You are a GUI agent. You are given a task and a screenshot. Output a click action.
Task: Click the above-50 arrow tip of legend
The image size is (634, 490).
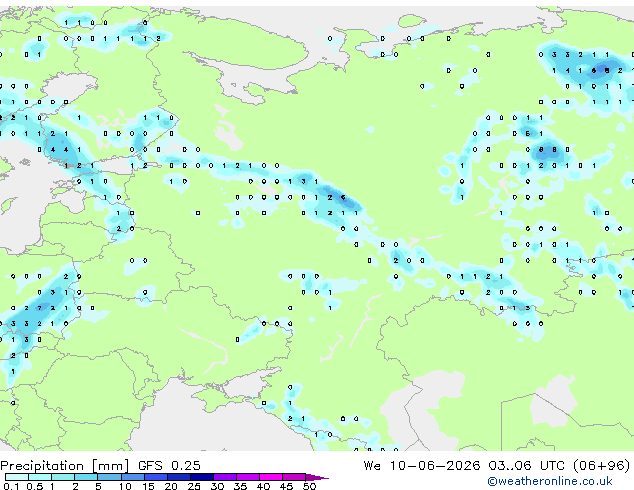click(x=317, y=477)
